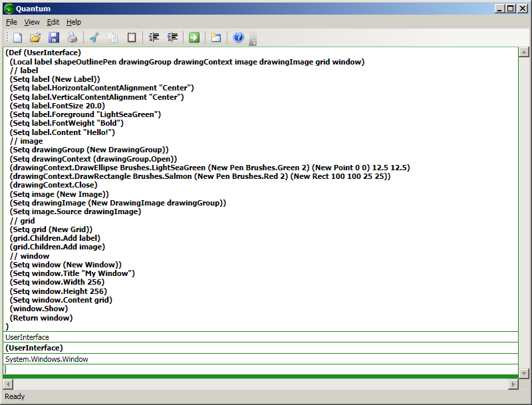
Task: Click the bold "(UserInterface)" input row
Action: (x=261, y=348)
